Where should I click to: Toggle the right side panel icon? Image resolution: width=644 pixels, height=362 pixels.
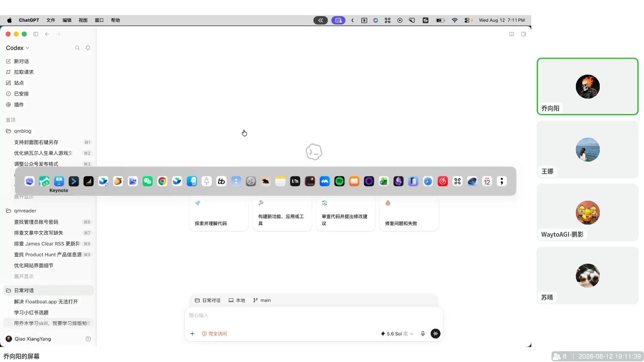[x=523, y=34]
